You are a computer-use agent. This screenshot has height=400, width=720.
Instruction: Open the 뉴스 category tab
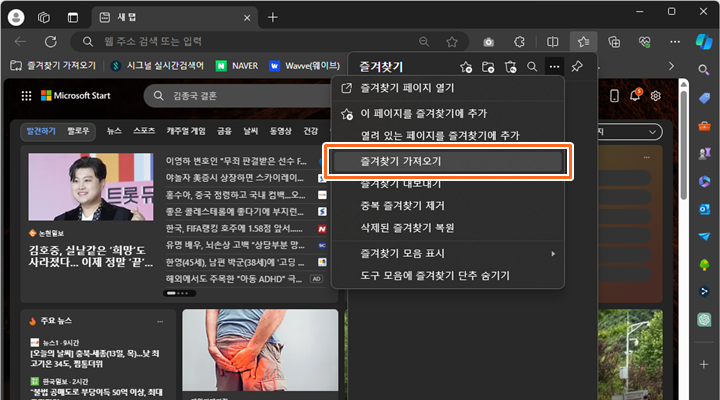(114, 131)
